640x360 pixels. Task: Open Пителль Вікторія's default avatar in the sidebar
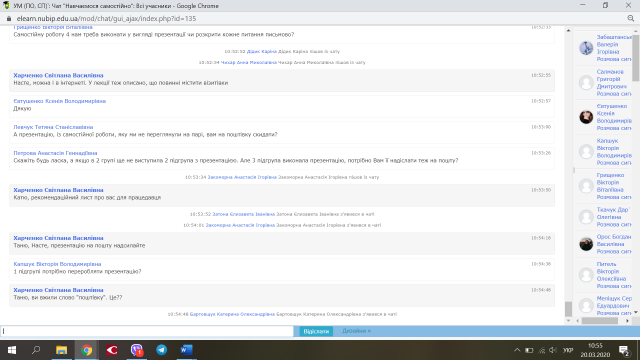586,275
